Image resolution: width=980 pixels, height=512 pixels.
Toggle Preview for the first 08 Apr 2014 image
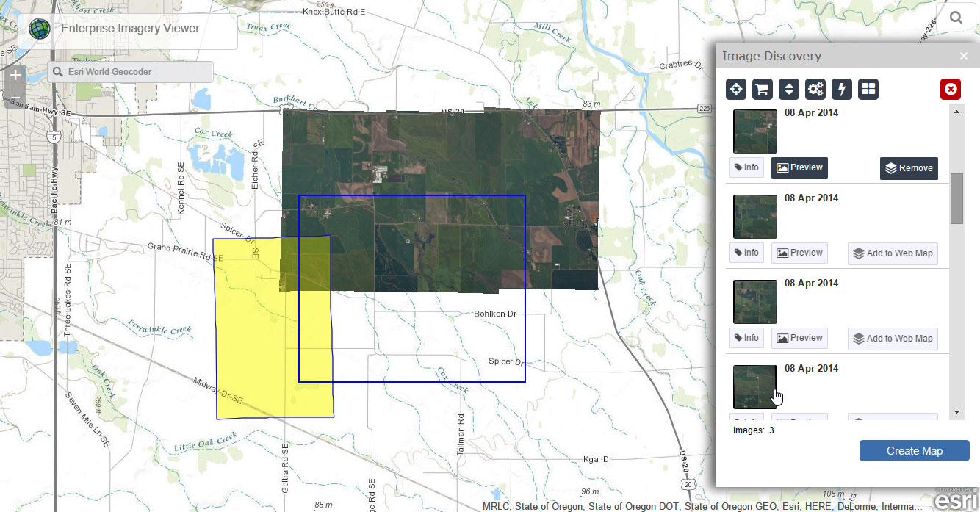pyautogui.click(x=799, y=167)
